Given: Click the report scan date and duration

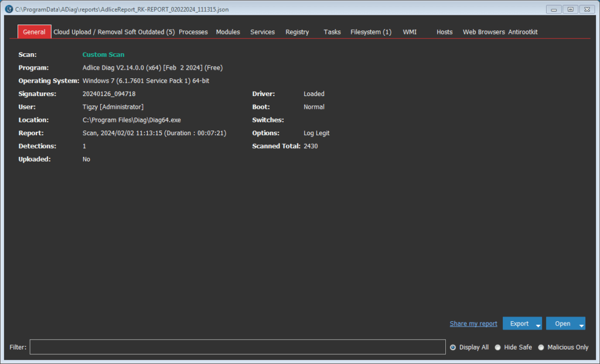Looking at the screenshot, I should pos(154,133).
